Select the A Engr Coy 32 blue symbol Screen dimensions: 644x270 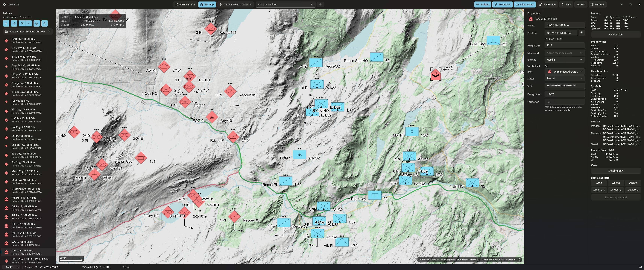tap(375, 195)
